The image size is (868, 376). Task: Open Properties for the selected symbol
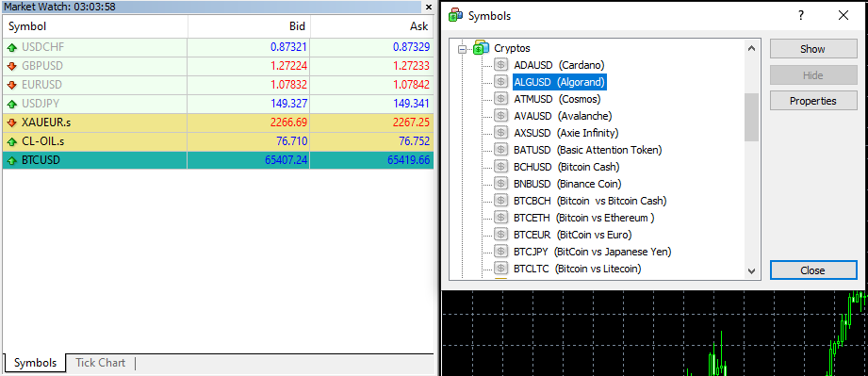[812, 101]
